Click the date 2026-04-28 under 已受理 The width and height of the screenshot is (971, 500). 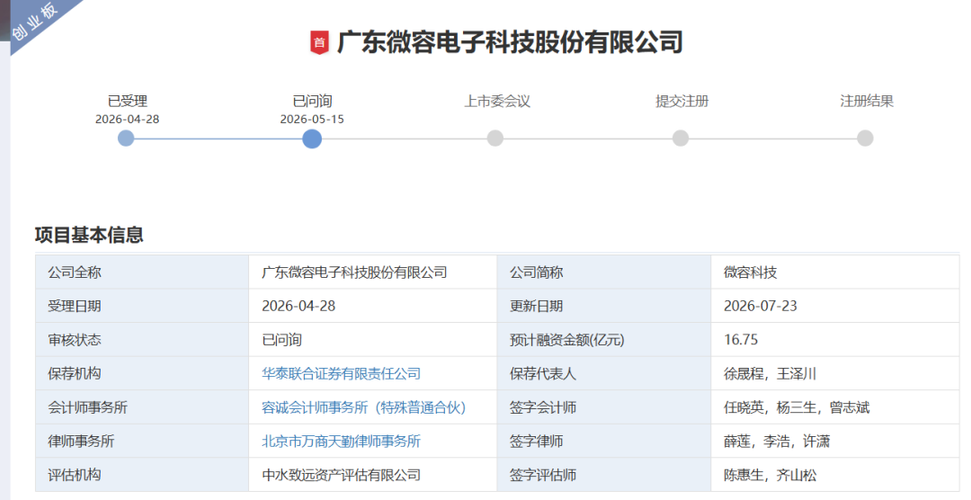[x=127, y=119]
